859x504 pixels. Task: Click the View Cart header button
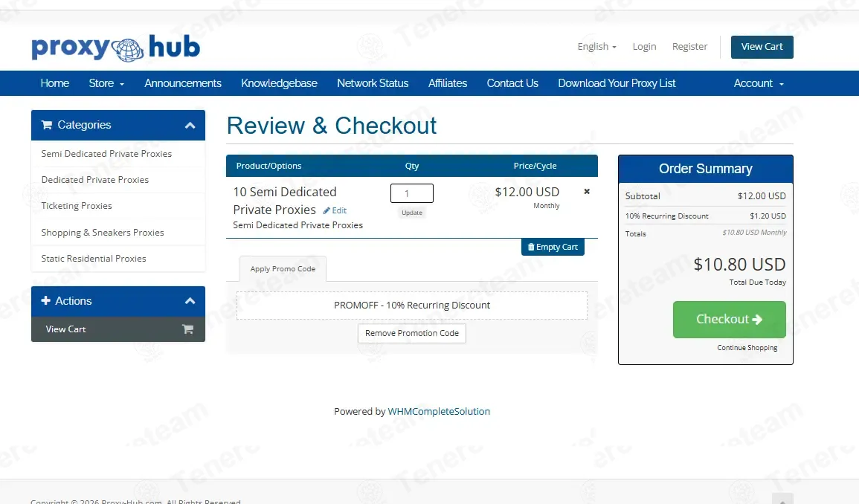point(762,47)
